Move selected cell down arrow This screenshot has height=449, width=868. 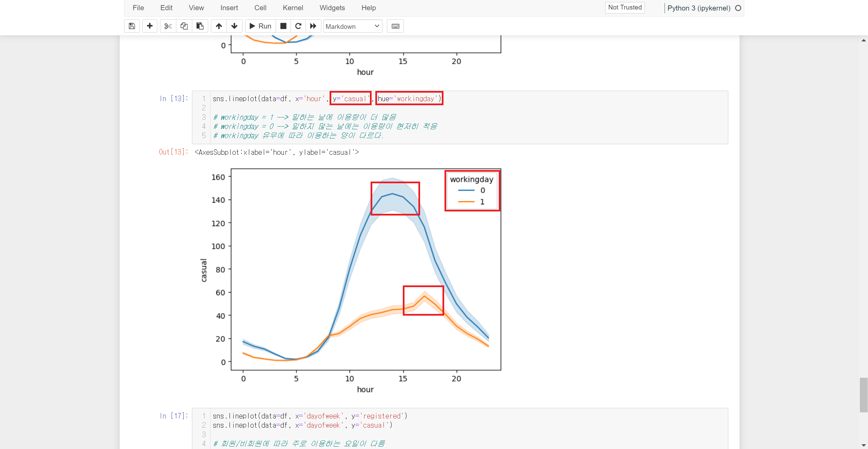pos(234,26)
